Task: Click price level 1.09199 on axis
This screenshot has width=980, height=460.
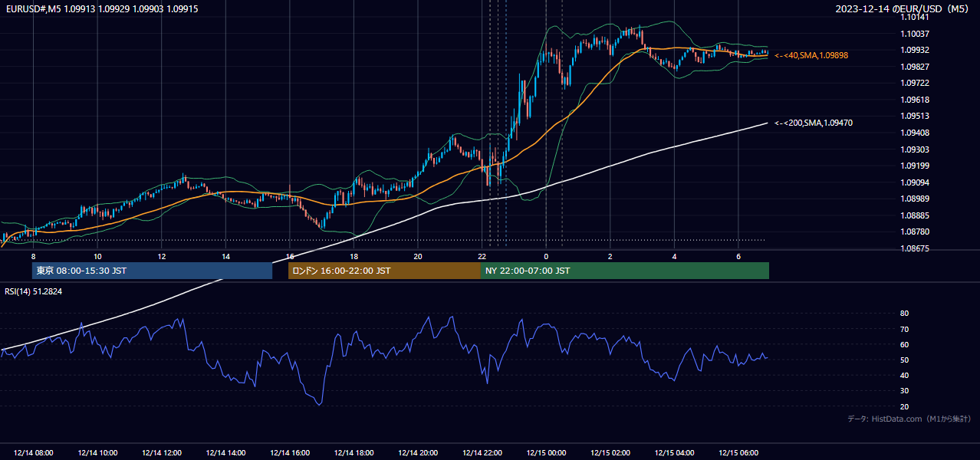Action: coord(916,166)
